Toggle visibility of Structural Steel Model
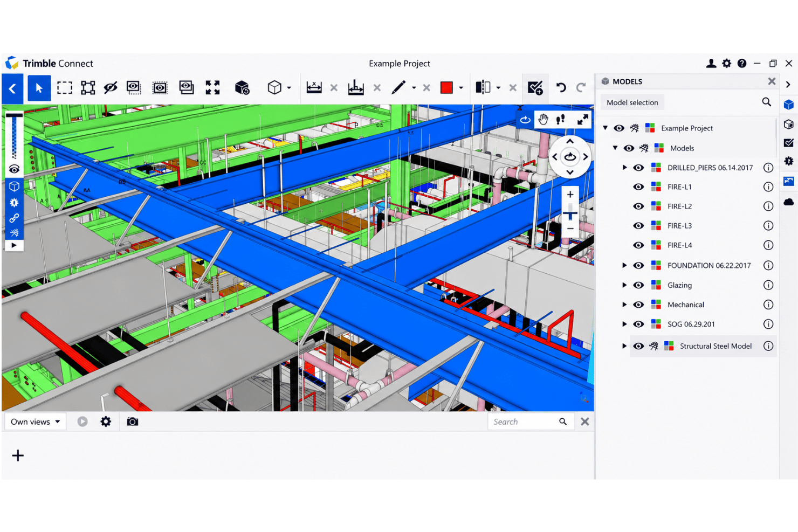 click(x=638, y=346)
